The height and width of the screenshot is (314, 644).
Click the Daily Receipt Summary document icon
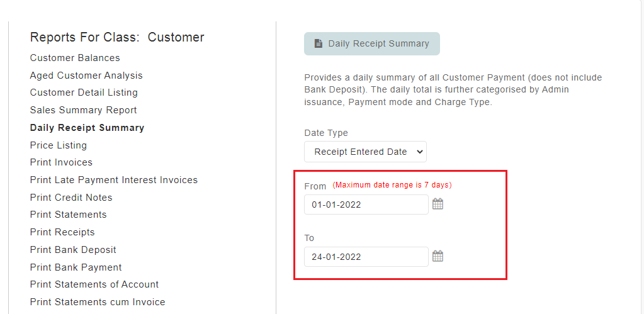click(319, 43)
